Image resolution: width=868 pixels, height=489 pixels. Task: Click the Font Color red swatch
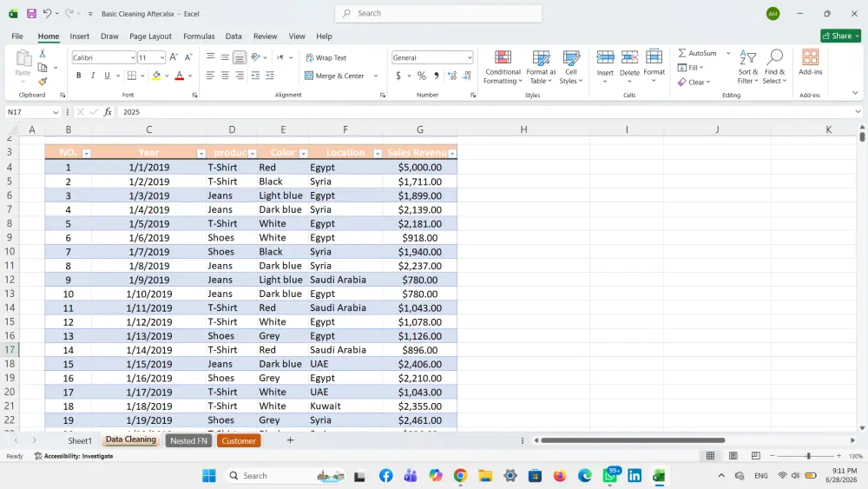(x=180, y=76)
